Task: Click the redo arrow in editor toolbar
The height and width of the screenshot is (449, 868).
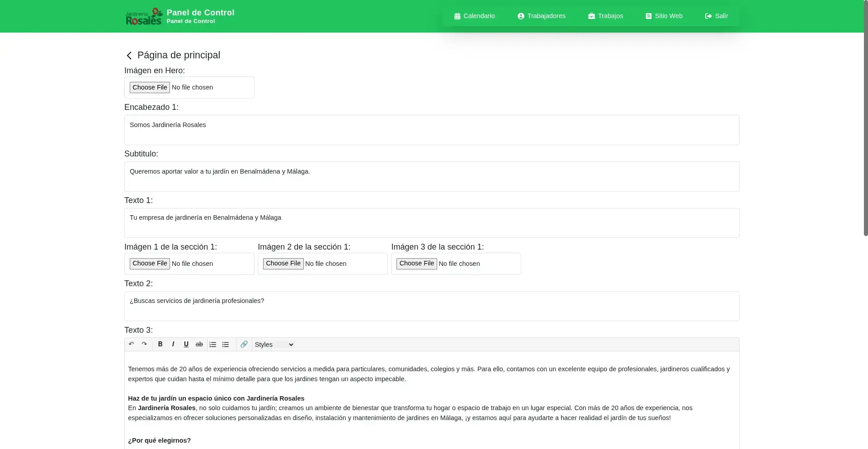Action: pos(144,344)
